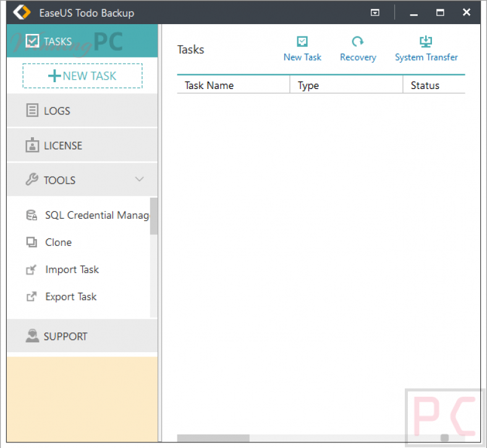Screen dimensions: 487x448
Task: Click the dashed NEW TASK button
Action: coord(83,76)
